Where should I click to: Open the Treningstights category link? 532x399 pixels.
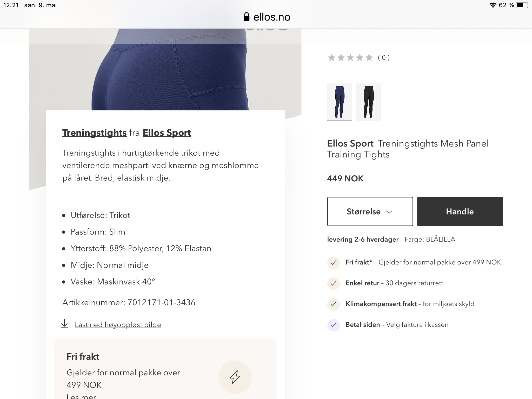pyautogui.click(x=94, y=133)
